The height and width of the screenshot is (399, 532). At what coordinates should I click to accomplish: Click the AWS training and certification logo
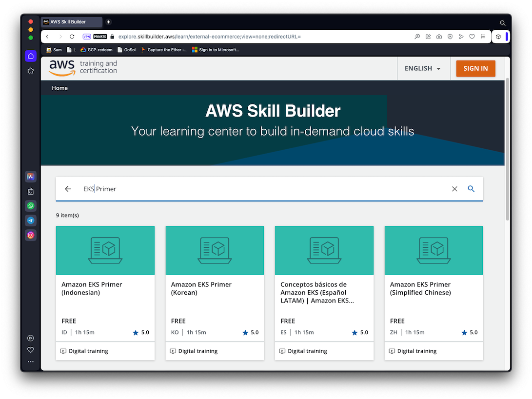click(83, 67)
